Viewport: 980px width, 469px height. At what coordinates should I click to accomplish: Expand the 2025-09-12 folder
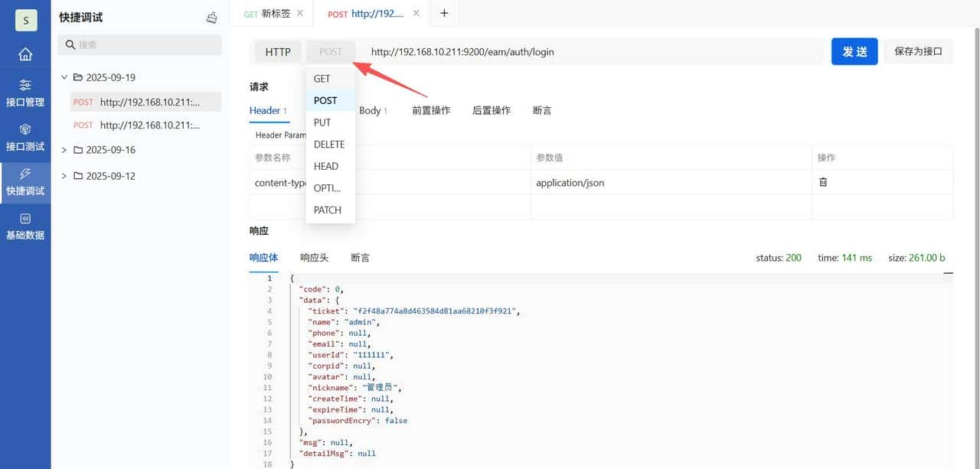click(x=64, y=176)
